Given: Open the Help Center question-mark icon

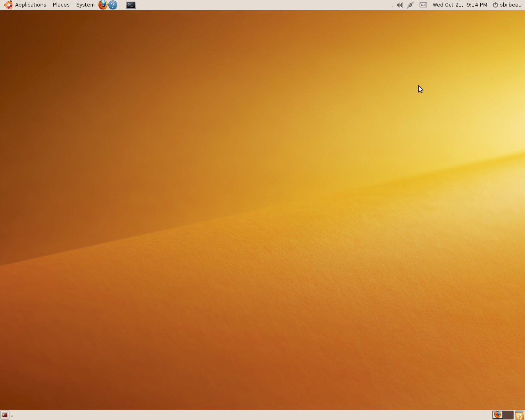Looking at the screenshot, I should click(113, 5).
